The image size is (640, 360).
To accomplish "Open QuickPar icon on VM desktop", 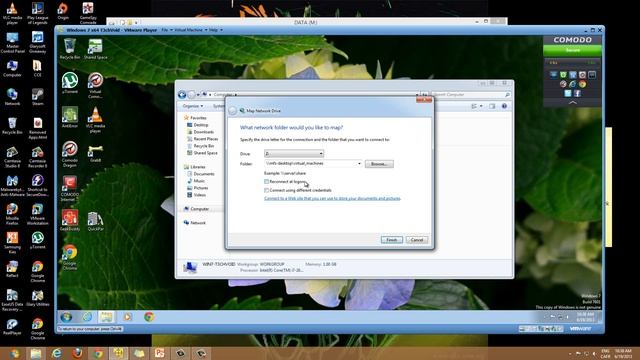I will pyautogui.click(x=95, y=221).
